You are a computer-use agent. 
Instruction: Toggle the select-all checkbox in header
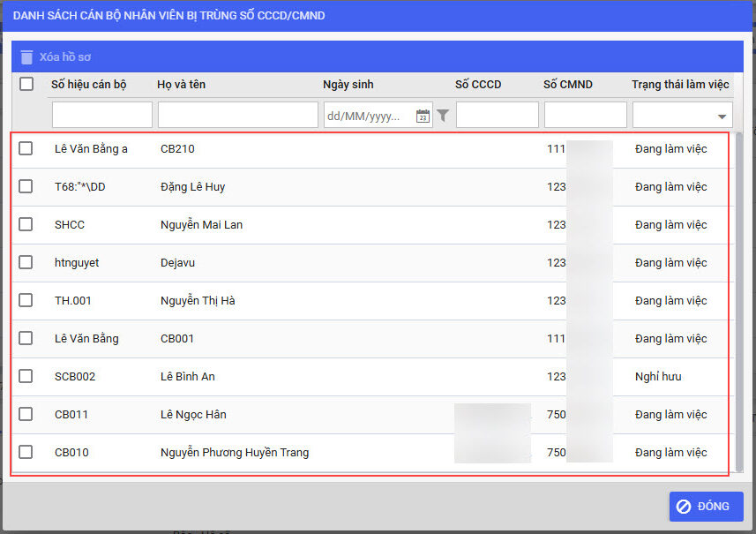click(x=26, y=84)
